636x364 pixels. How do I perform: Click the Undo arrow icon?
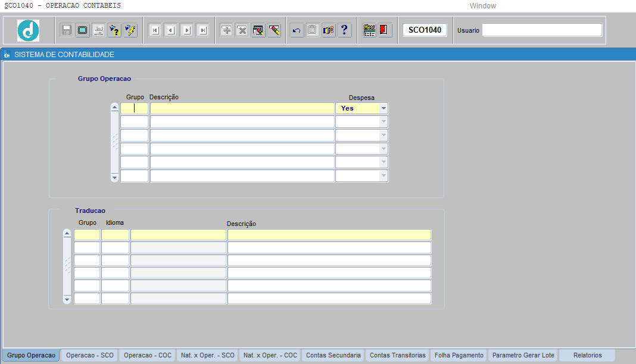297,30
